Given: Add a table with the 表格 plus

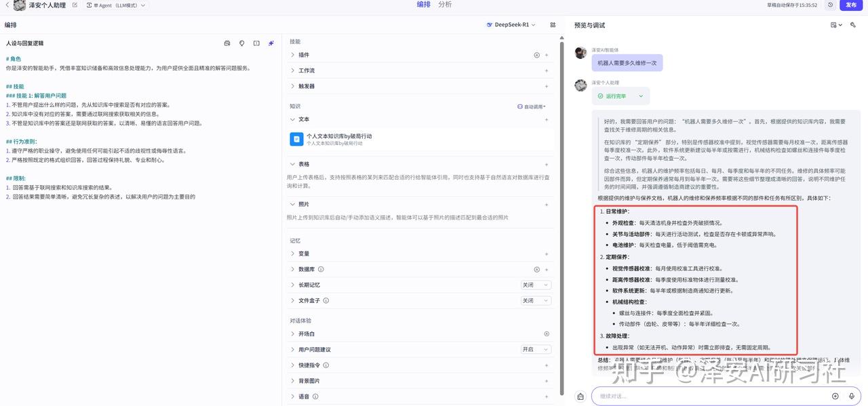Looking at the screenshot, I should tap(547, 164).
